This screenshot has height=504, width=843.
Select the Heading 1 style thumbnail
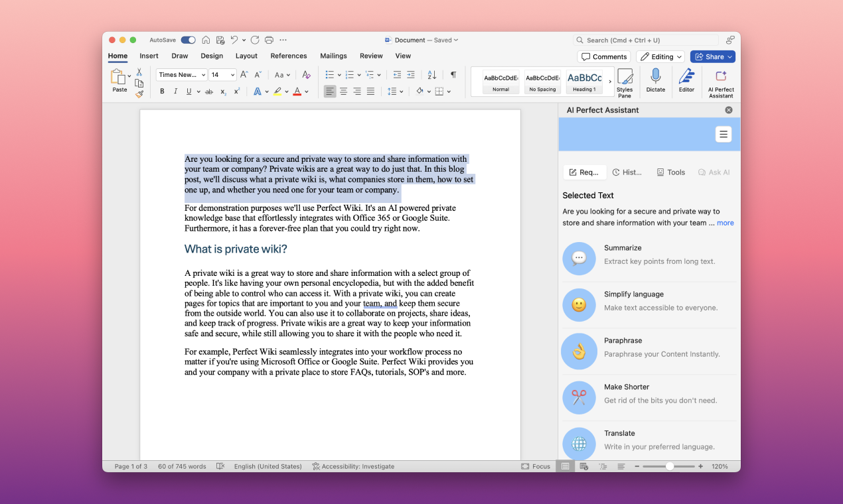pyautogui.click(x=584, y=82)
